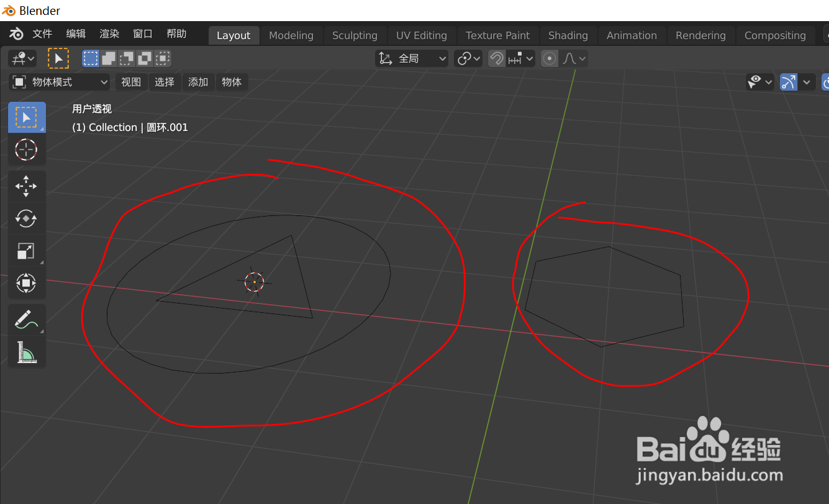Screen dimensions: 829x504
Task: Open the 物体模式 mode selector
Action: click(x=59, y=81)
